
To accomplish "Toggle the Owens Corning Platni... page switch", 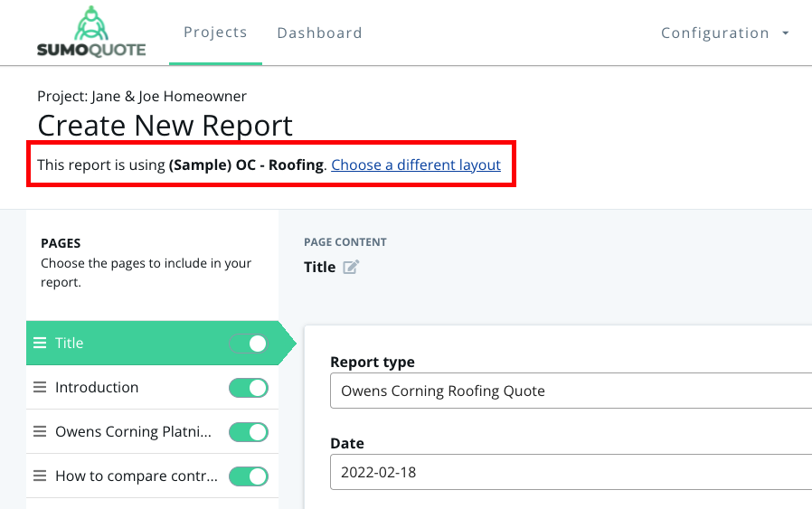I will tap(249, 432).
